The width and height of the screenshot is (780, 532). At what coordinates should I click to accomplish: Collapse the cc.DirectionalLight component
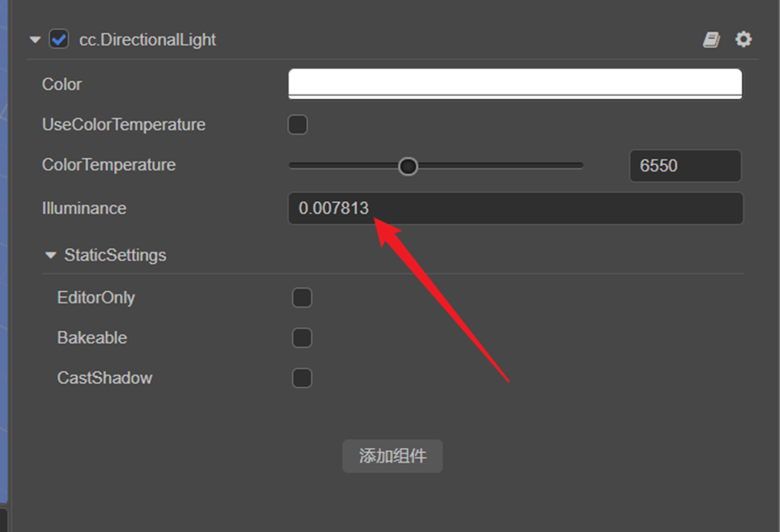pos(34,38)
